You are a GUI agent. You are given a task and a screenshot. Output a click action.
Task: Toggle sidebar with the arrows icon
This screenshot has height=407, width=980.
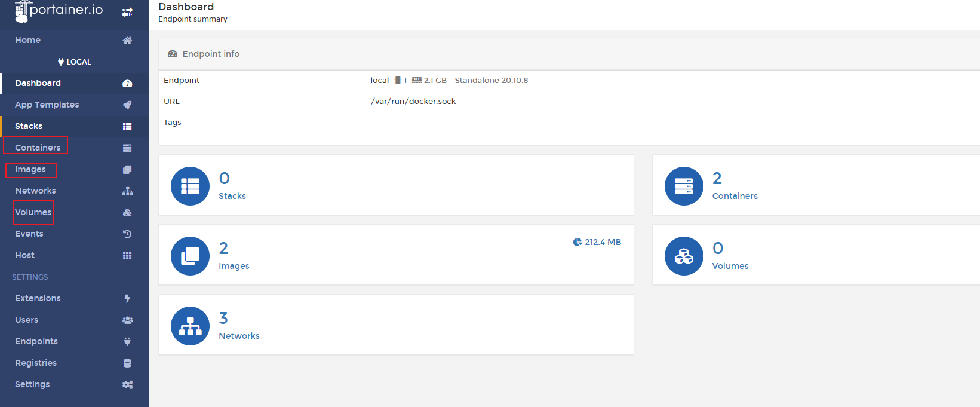point(127,12)
